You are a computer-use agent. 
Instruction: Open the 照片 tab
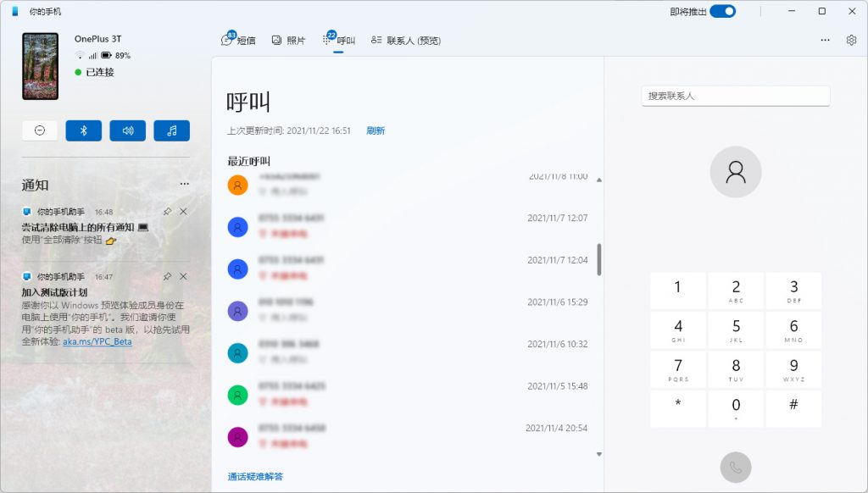click(290, 39)
